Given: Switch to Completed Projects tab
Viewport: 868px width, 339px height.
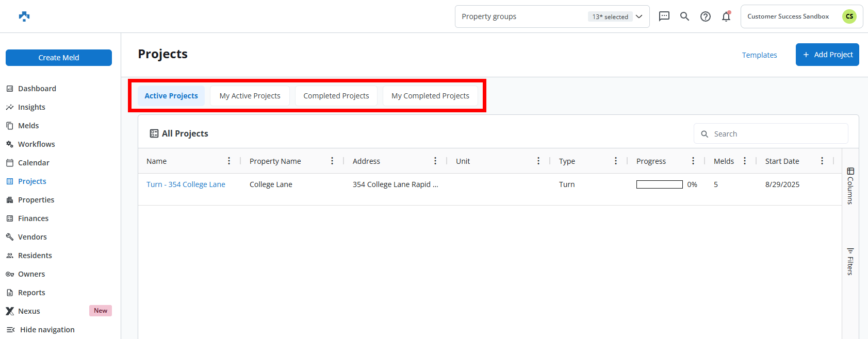Looking at the screenshot, I should [x=336, y=96].
